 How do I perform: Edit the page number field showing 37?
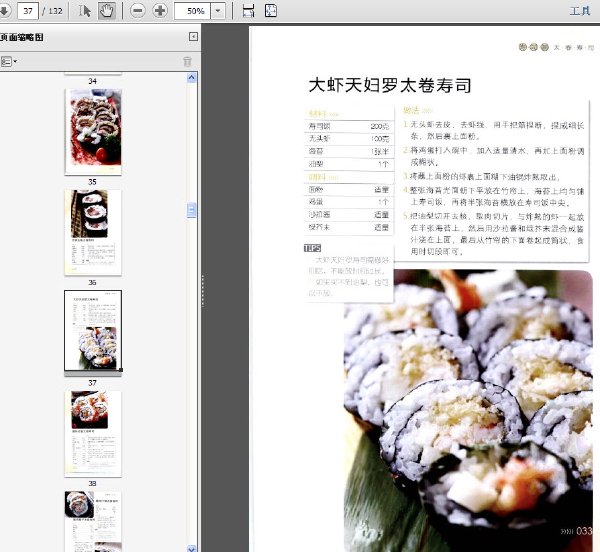[x=28, y=11]
